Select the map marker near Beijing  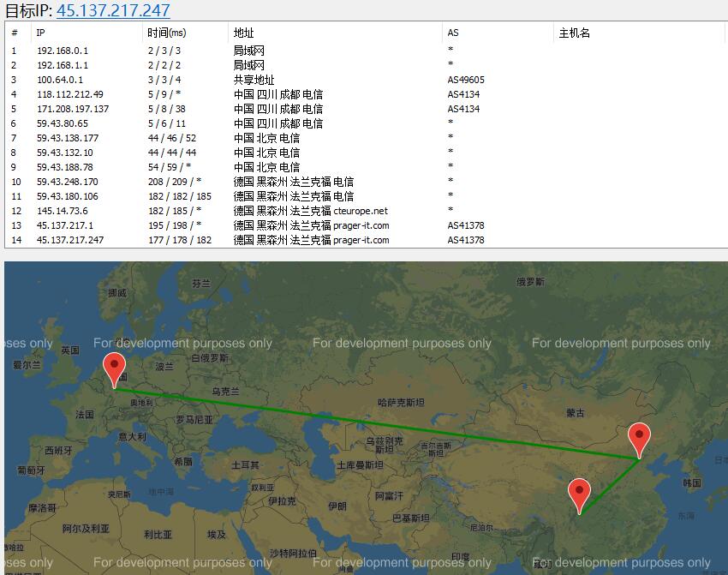click(639, 440)
